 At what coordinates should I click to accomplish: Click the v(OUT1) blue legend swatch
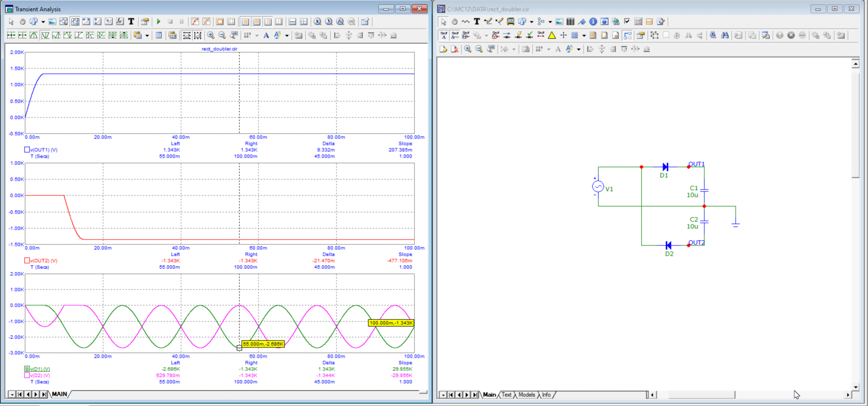(x=27, y=149)
